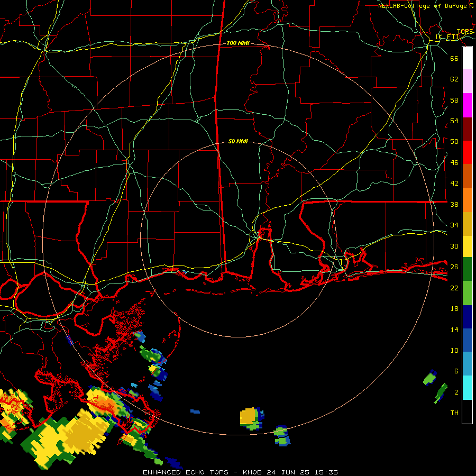Select the legend value 2

coord(456,392)
